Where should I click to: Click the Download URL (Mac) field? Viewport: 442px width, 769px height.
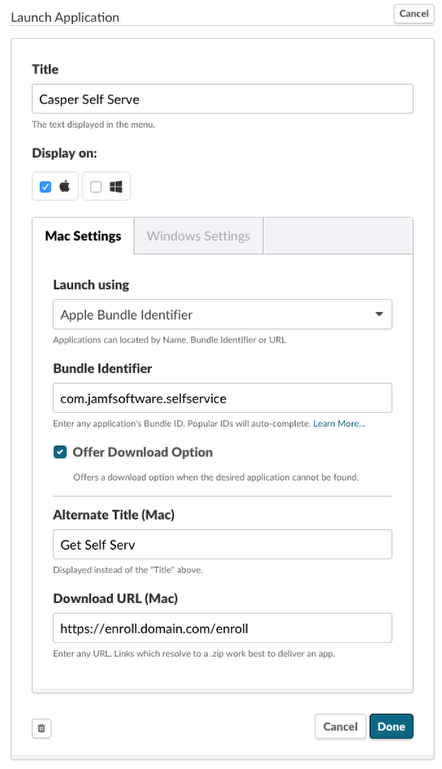coord(222,628)
